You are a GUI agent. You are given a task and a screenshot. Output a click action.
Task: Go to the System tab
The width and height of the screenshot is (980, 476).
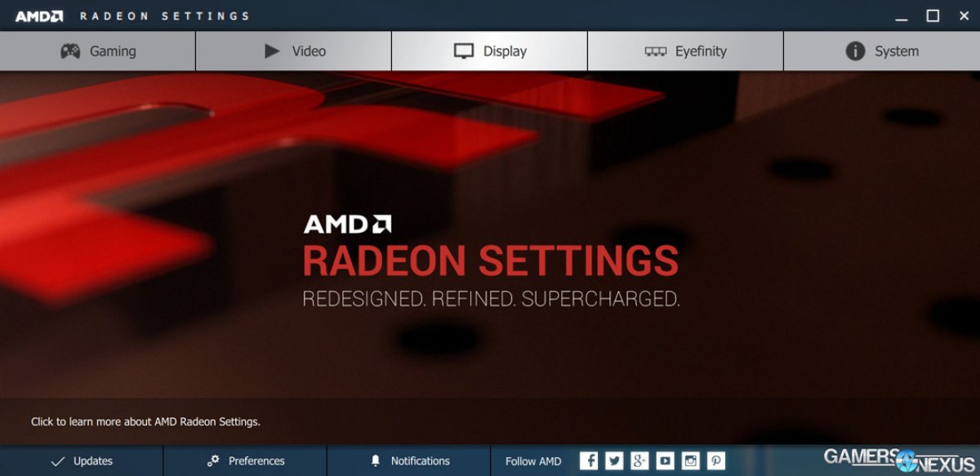[882, 51]
